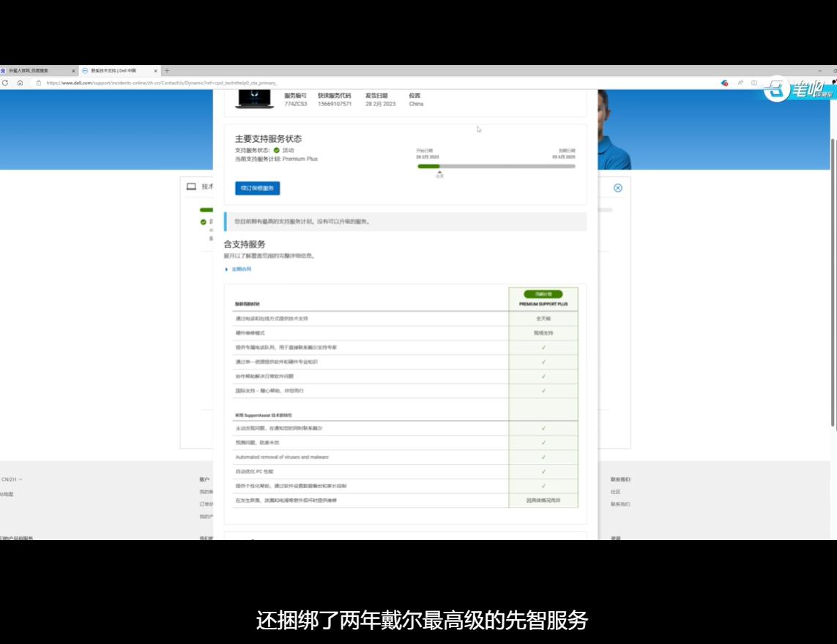Image resolution: width=837 pixels, height=644 pixels.
Task: Click the green active status check icon
Action: [x=277, y=151]
